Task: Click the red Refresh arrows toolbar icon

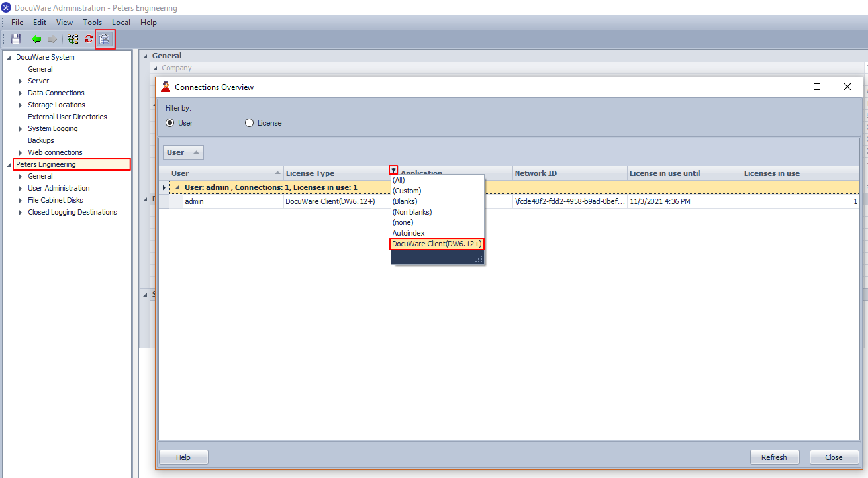Action: (x=89, y=39)
